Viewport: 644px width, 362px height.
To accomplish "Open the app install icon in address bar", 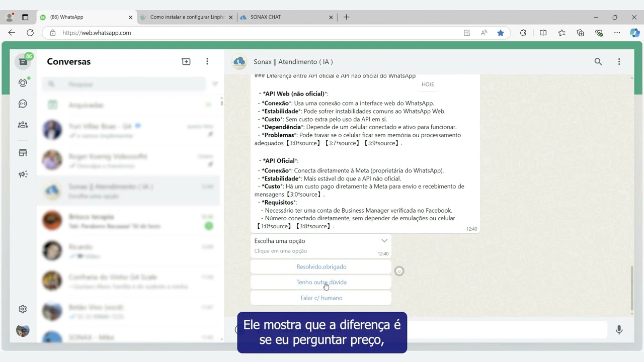I will [467, 33].
